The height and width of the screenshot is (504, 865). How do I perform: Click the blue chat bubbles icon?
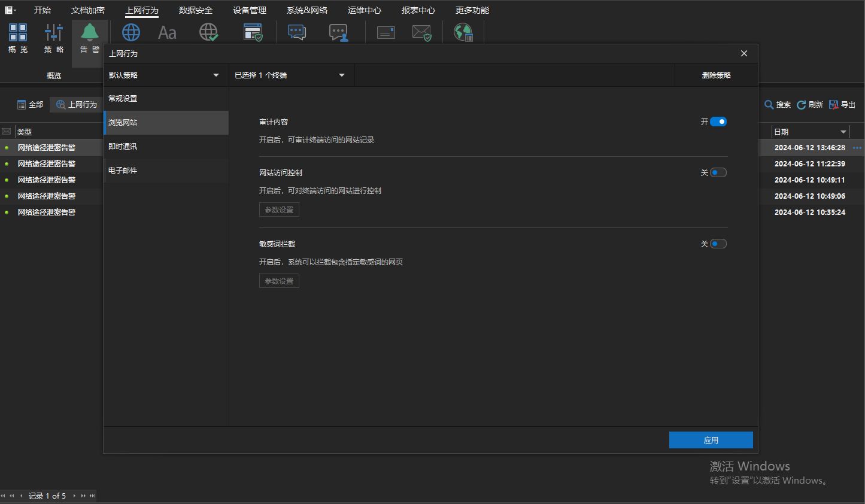pyautogui.click(x=297, y=32)
